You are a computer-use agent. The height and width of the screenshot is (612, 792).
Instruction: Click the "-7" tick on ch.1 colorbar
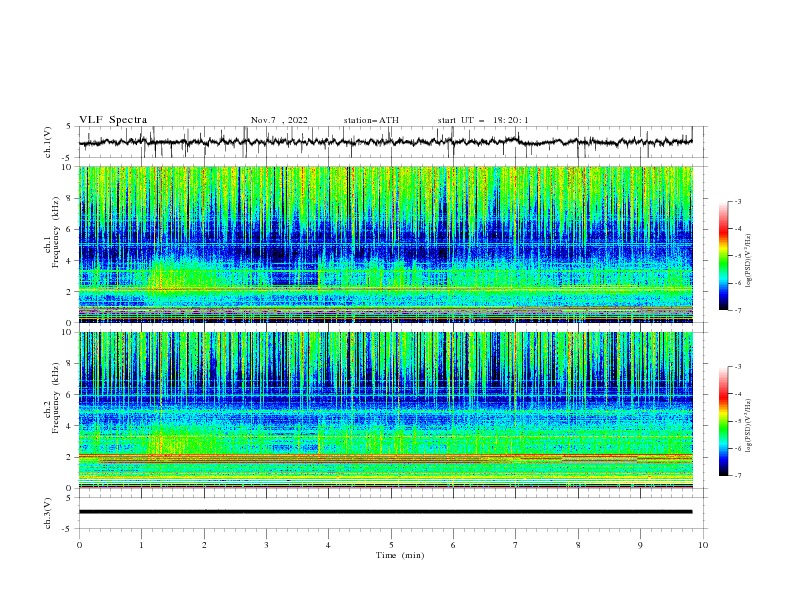point(737,310)
